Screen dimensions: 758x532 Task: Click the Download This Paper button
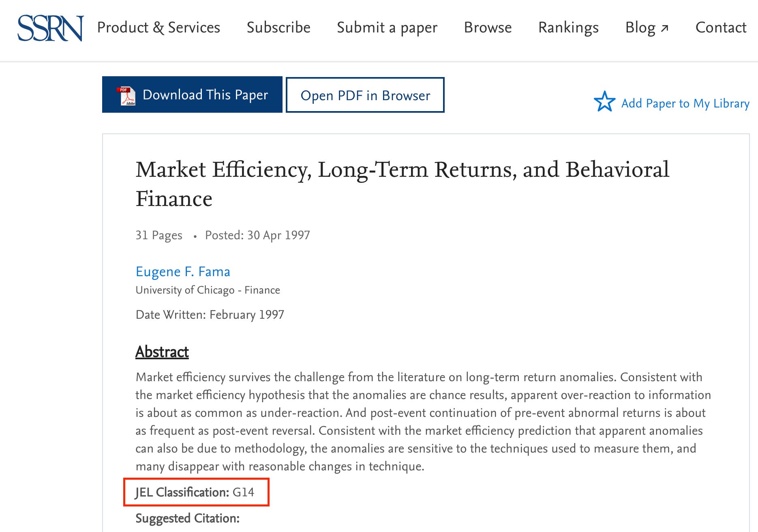192,94
